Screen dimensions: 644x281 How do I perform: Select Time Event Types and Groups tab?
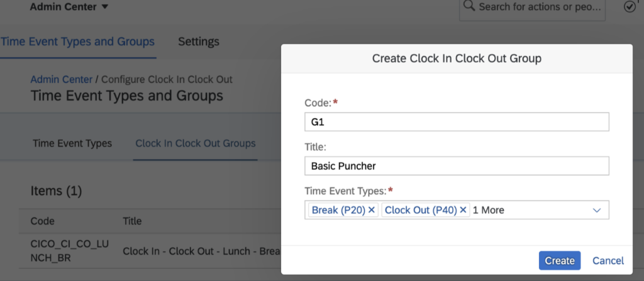[x=77, y=41]
